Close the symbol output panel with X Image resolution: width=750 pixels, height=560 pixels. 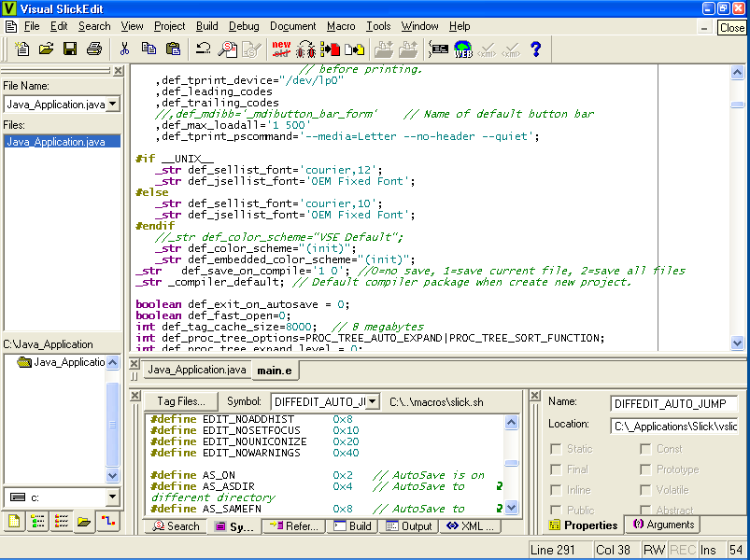(135, 396)
